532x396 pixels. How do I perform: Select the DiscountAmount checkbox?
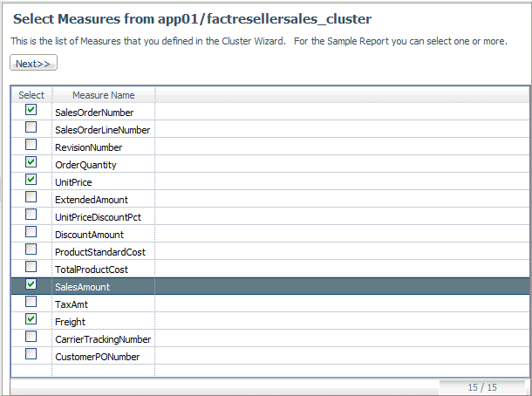point(31,232)
